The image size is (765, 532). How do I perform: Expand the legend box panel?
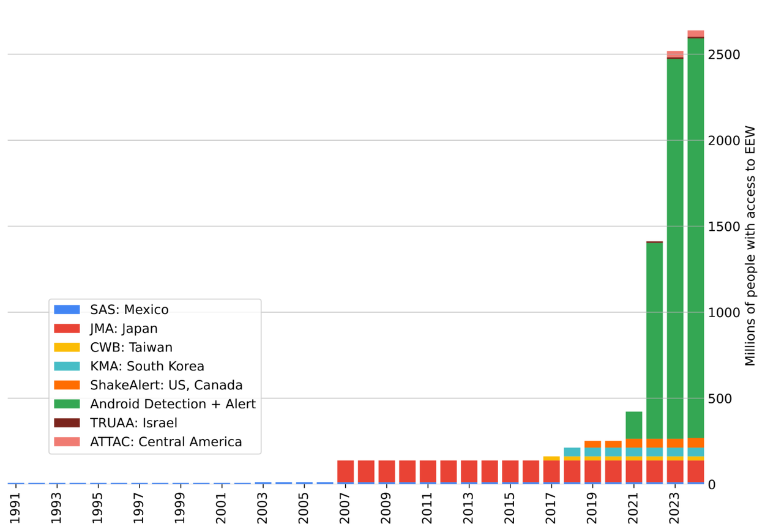point(155,375)
